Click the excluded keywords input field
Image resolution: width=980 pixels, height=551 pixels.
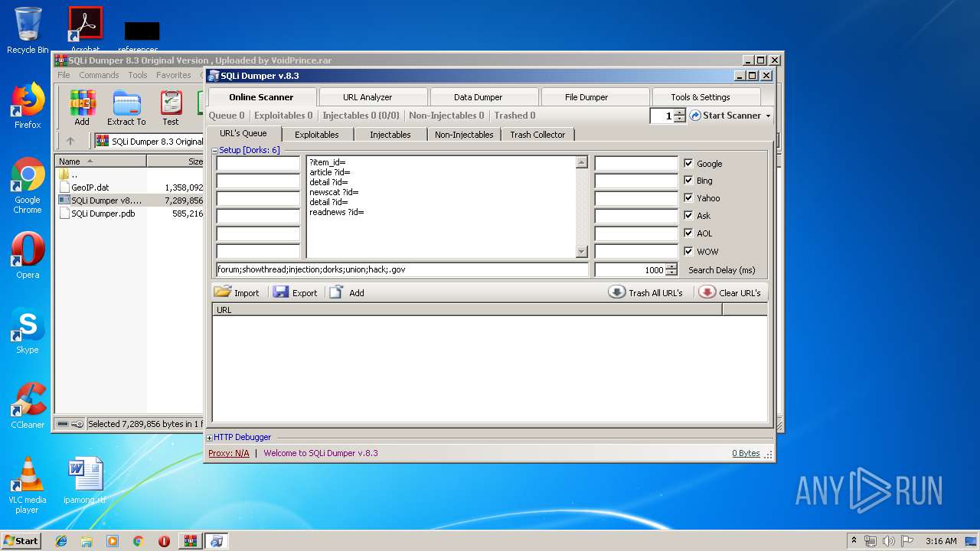tap(402, 269)
